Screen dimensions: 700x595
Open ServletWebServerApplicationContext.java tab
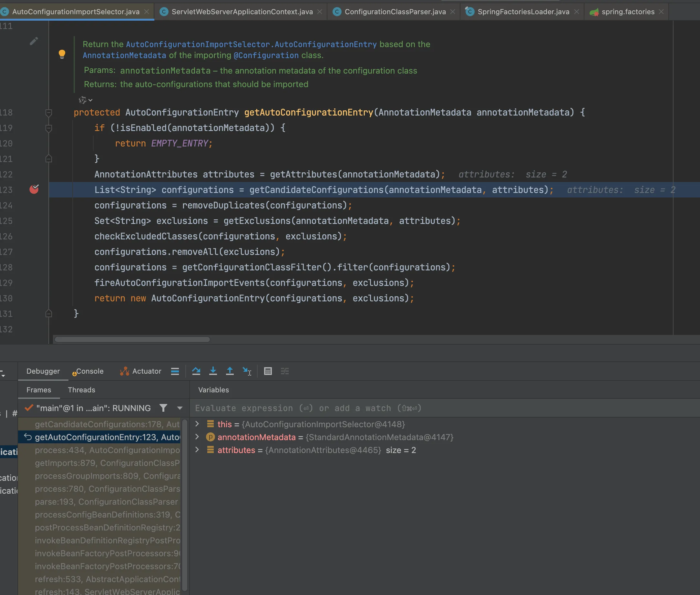tap(242, 12)
